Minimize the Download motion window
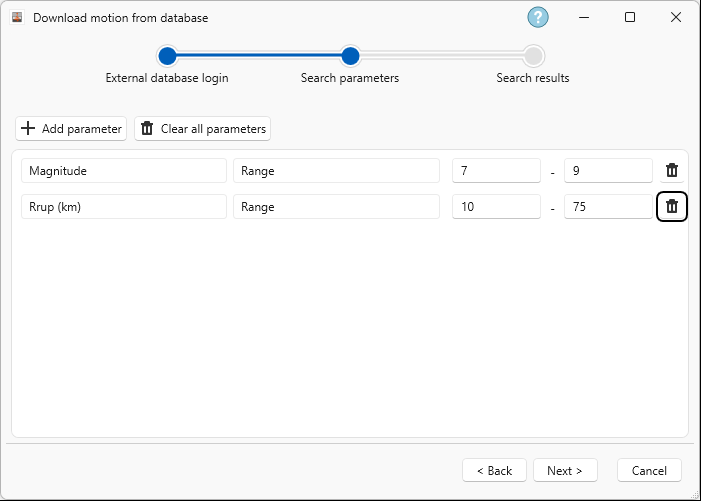The height and width of the screenshot is (501, 701). click(x=584, y=17)
